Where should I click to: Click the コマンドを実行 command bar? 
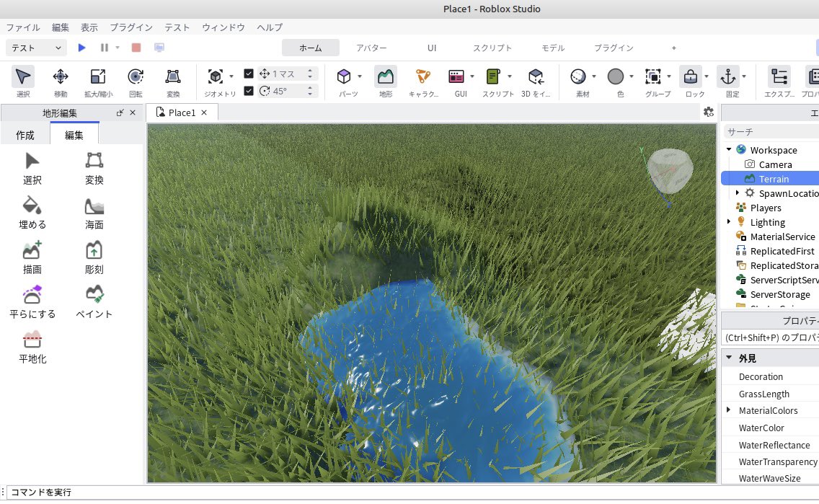[412, 492]
